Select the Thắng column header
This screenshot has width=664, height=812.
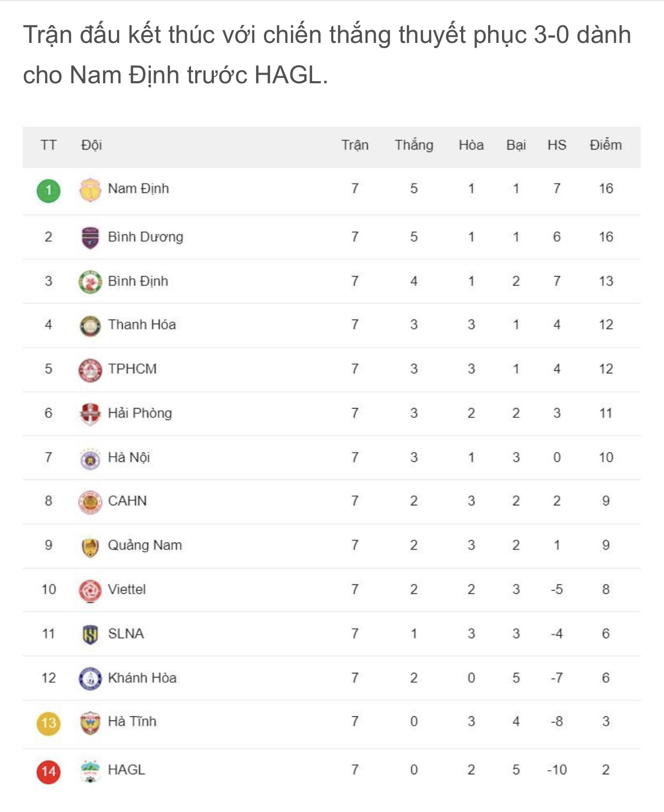pos(414,145)
